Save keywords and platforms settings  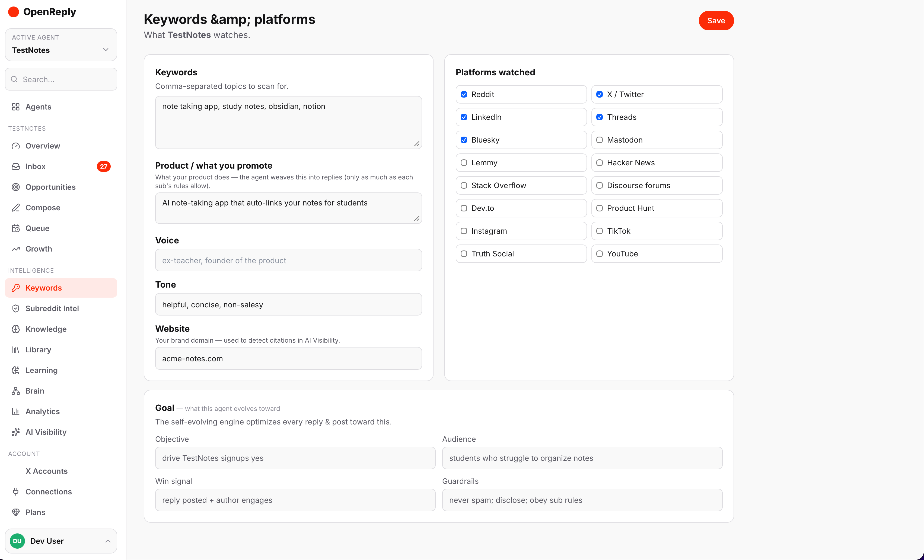coord(716,21)
